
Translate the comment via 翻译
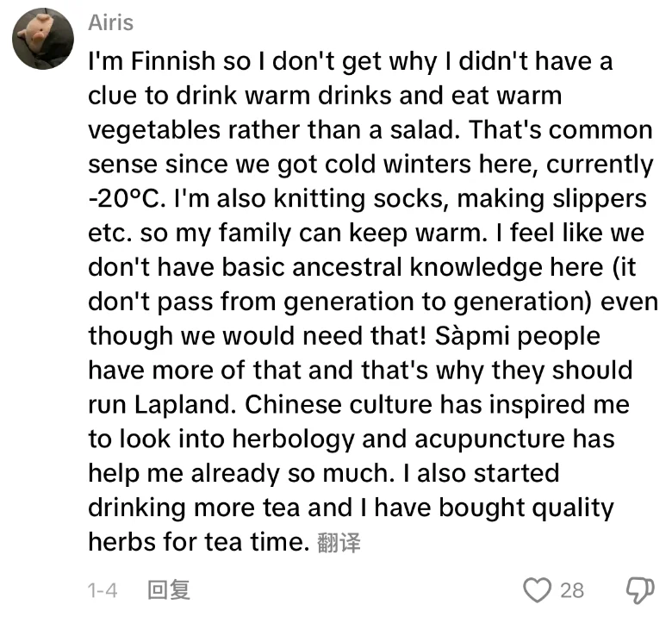click(339, 542)
